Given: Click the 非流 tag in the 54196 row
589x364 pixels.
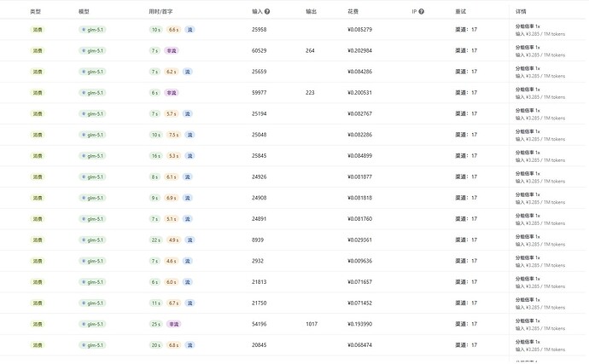Looking at the screenshot, I should [174, 324].
